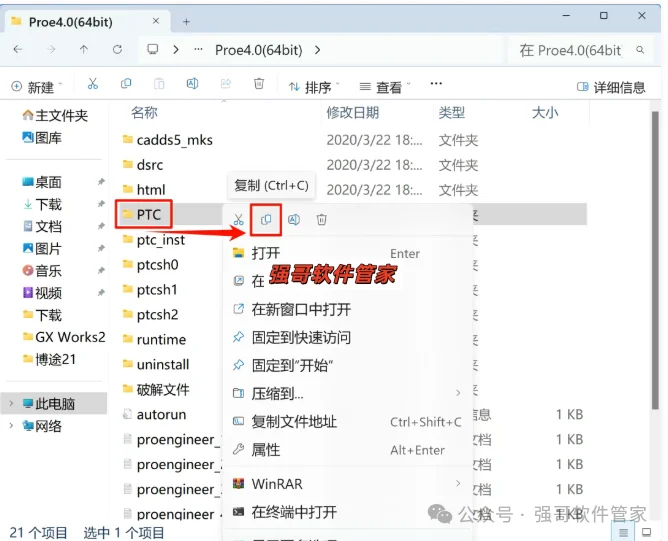Click the Rename icon in the toolbar
Image resolution: width=668 pixels, height=541 pixels.
pos(193,84)
